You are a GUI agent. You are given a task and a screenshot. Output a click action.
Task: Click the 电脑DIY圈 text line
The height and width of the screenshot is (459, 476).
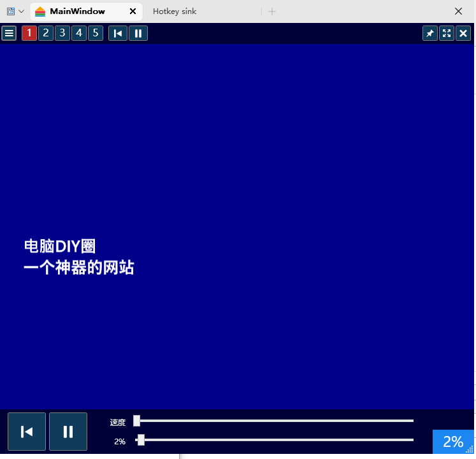[60, 246]
